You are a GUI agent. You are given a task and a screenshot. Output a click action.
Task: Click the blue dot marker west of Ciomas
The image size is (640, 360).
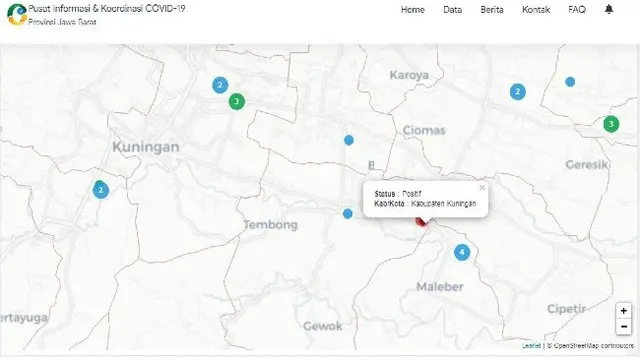[349, 140]
